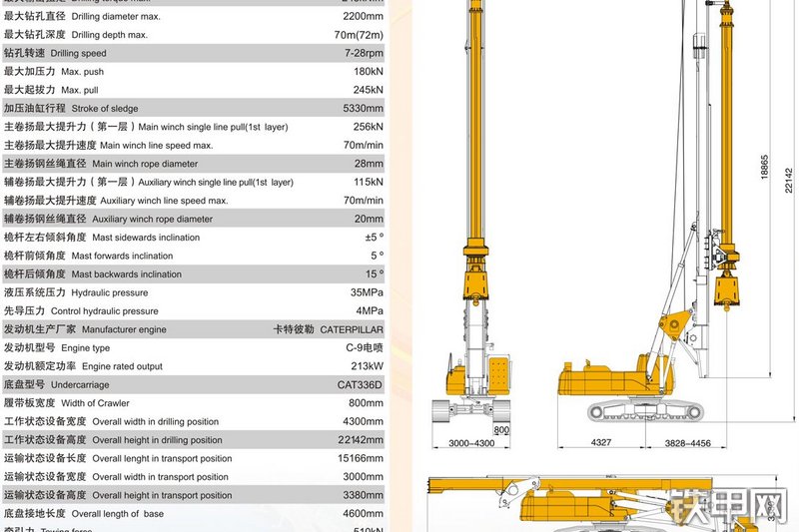Click the 18865 vertical dimension label
The width and height of the screenshot is (799, 532).
point(764,167)
